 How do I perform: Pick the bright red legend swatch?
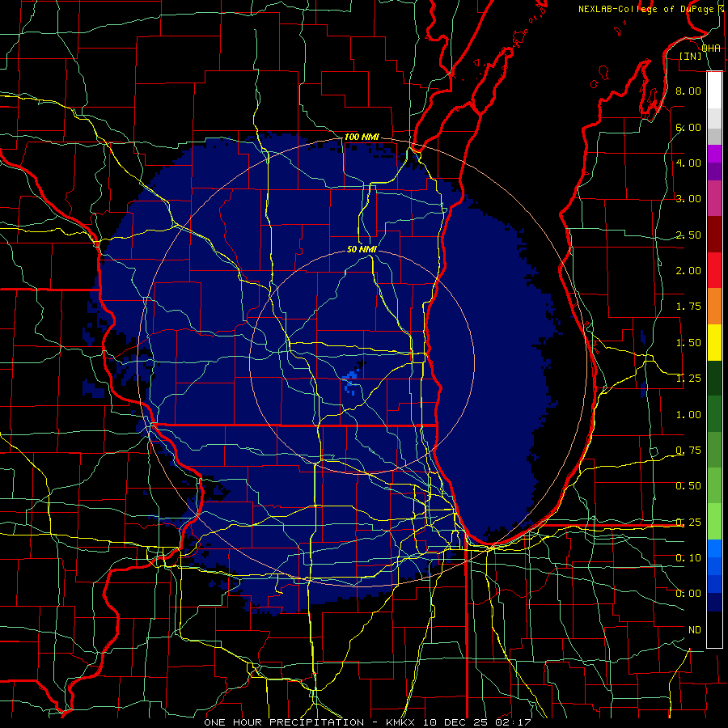click(714, 270)
